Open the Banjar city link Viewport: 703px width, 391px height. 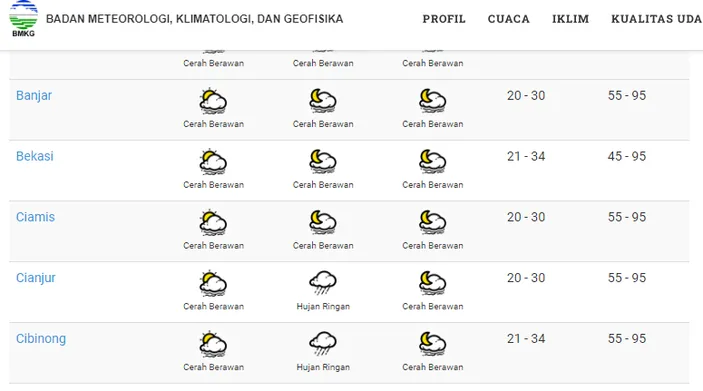[x=34, y=96]
